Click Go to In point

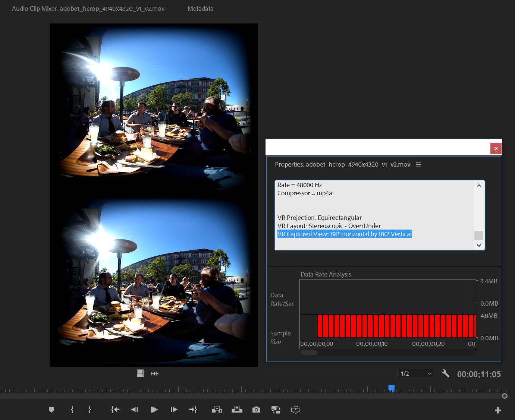coord(115,409)
